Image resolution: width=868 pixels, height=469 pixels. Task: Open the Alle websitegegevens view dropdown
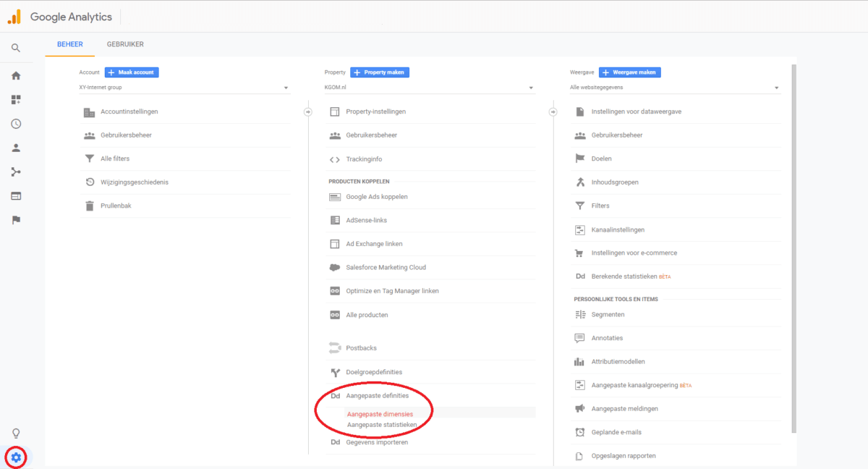(x=676, y=88)
